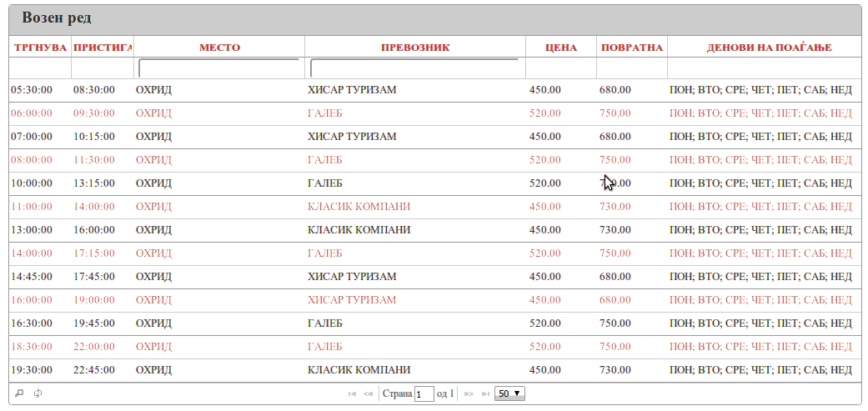Click the ПРЕВОЗНИК filter input box
Viewport: 868px width, 411px height.
414,68
